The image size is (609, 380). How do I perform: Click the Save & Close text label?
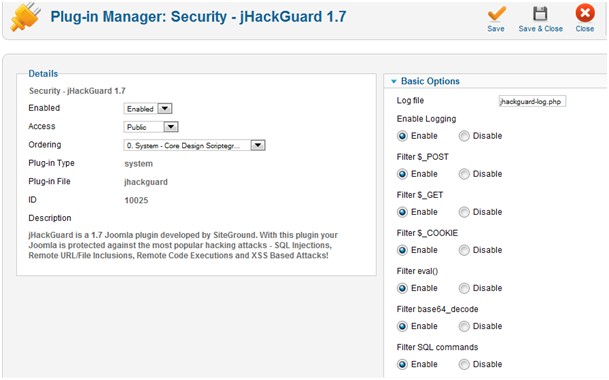(x=540, y=29)
